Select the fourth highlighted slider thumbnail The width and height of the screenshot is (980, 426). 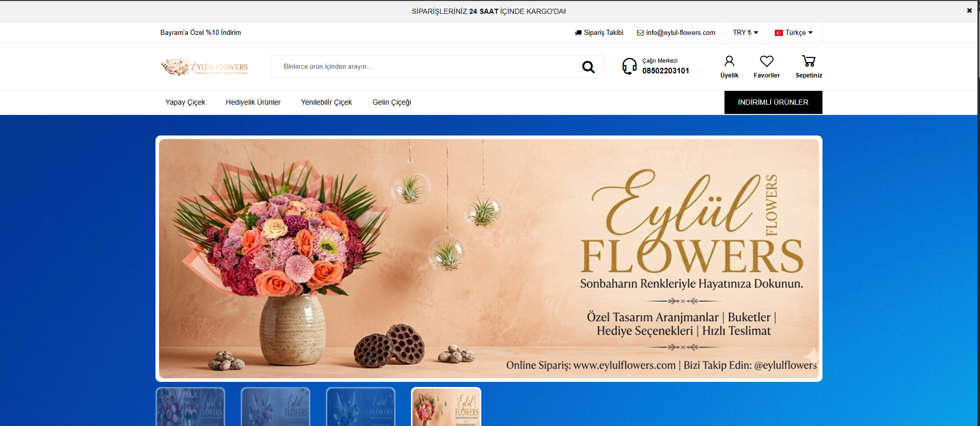pos(446,407)
